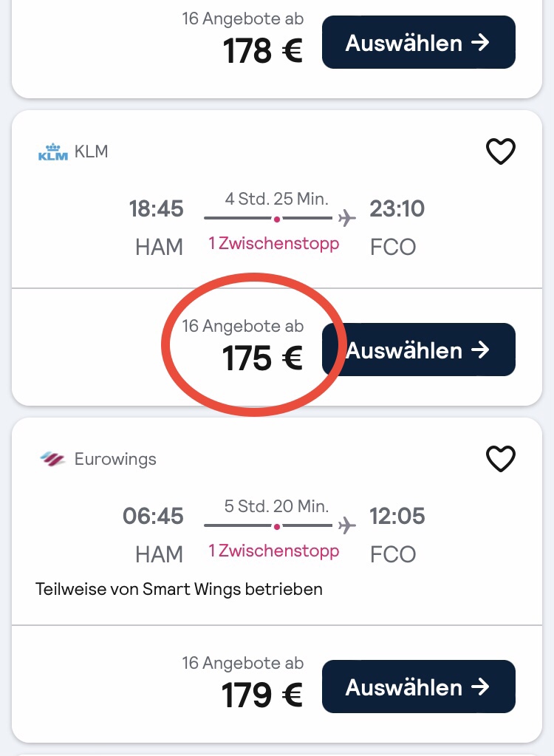View Eurowings "1 Zwischenstopp" stopover info
Image resolution: width=554 pixels, height=756 pixels.
pyautogui.click(x=274, y=551)
